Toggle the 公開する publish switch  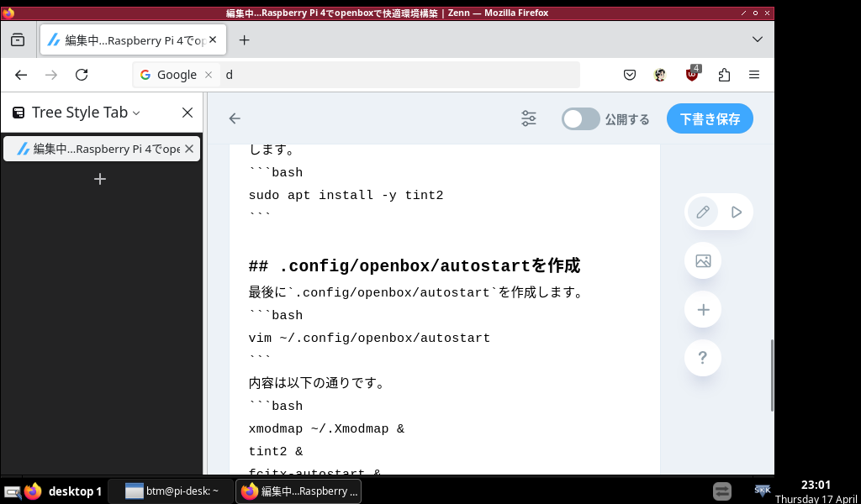pos(580,119)
